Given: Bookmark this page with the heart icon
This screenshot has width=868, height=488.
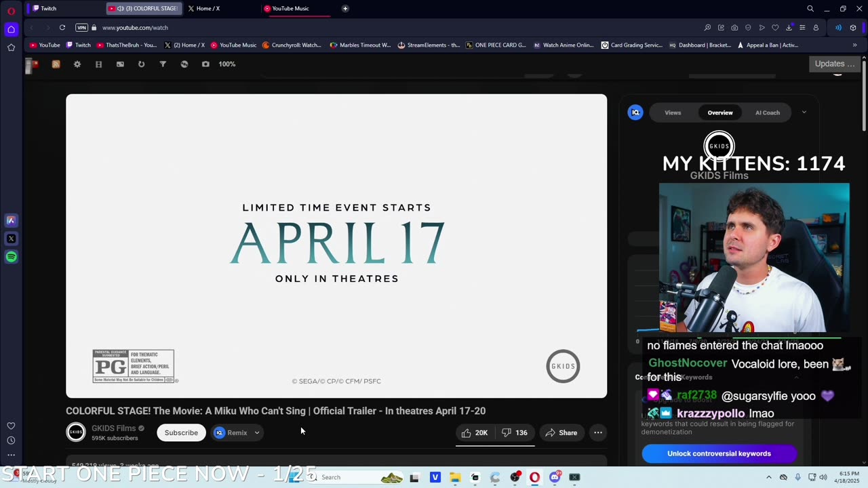Looking at the screenshot, I should click(x=775, y=28).
